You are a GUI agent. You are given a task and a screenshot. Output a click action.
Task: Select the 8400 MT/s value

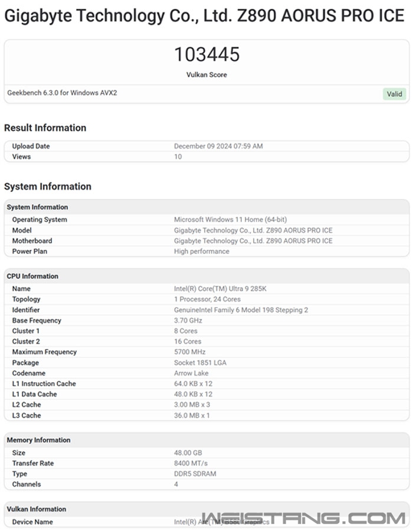[x=191, y=464]
